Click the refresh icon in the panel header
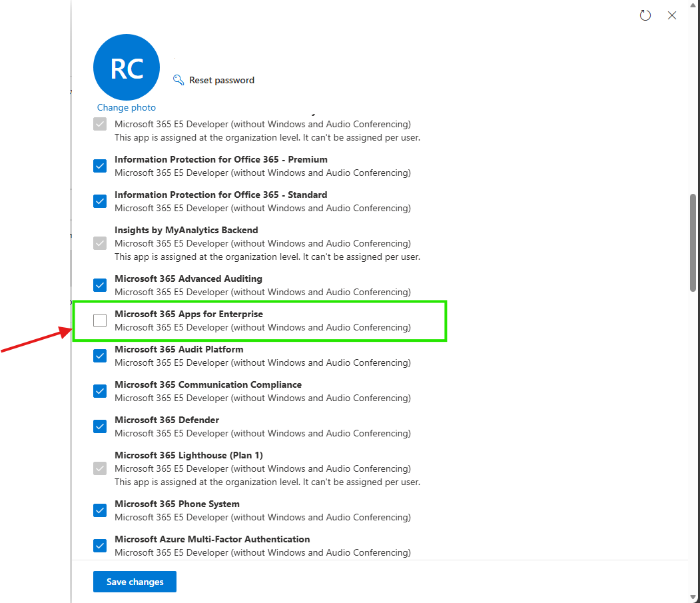Viewport: 700px width, 603px height. (645, 15)
